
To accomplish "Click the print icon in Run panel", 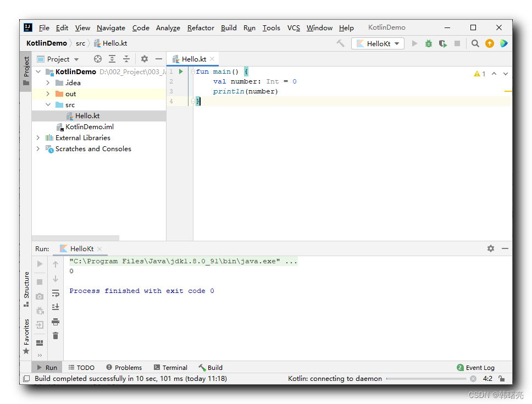I will tap(56, 322).
